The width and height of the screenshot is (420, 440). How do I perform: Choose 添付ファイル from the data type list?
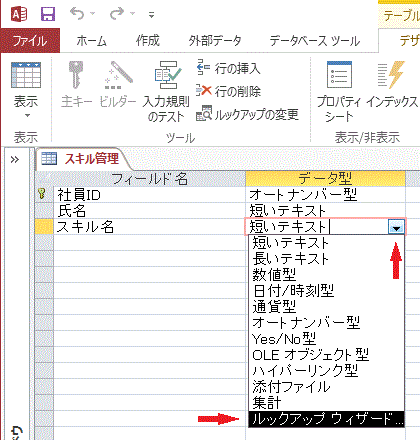tap(326, 387)
